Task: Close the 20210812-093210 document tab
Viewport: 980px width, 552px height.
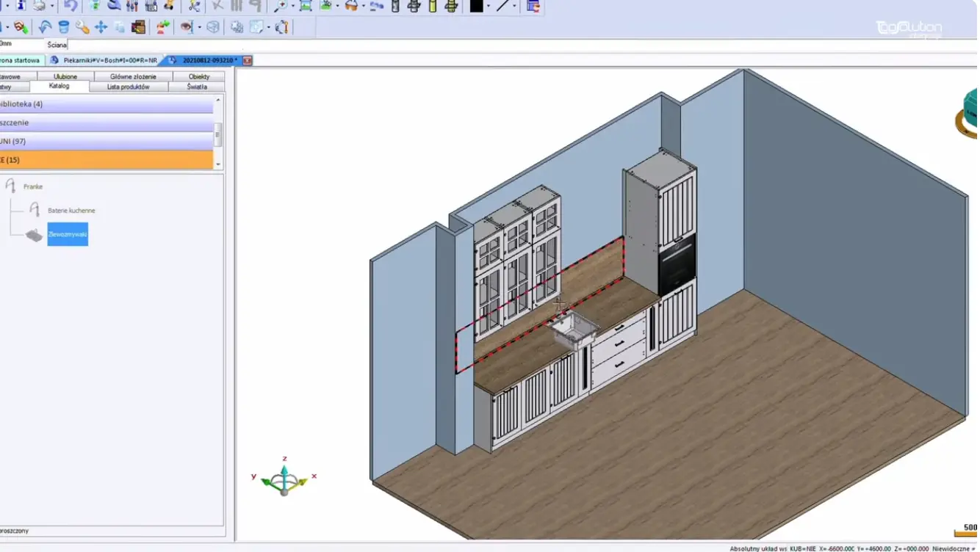Action: pyautogui.click(x=248, y=60)
